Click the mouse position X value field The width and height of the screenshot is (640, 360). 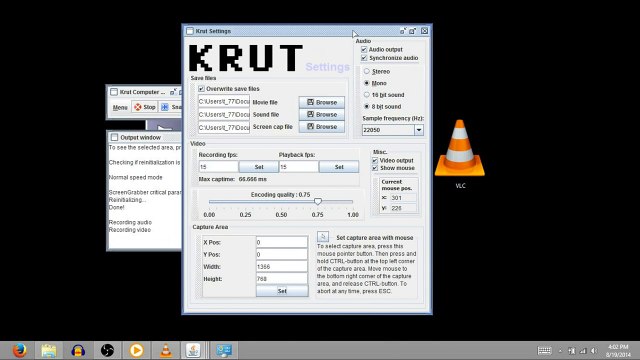pos(402,198)
